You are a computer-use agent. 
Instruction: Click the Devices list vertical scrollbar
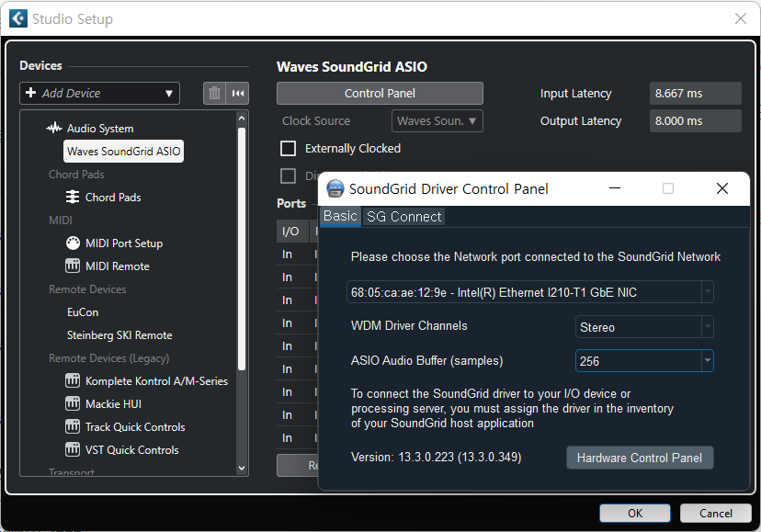[242, 248]
